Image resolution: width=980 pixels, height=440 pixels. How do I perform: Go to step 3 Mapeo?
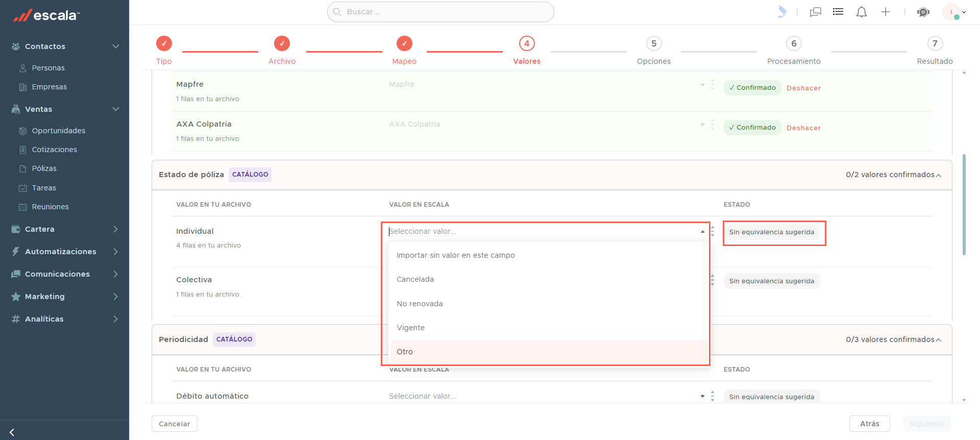click(x=404, y=50)
